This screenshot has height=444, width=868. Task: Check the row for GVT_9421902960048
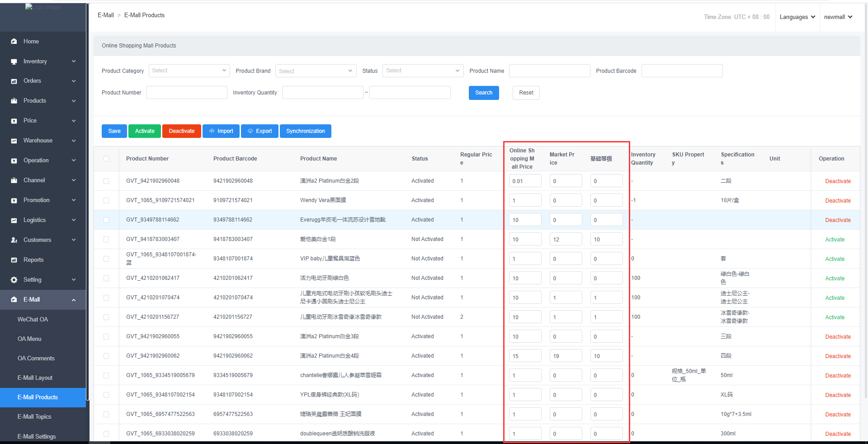tap(106, 181)
